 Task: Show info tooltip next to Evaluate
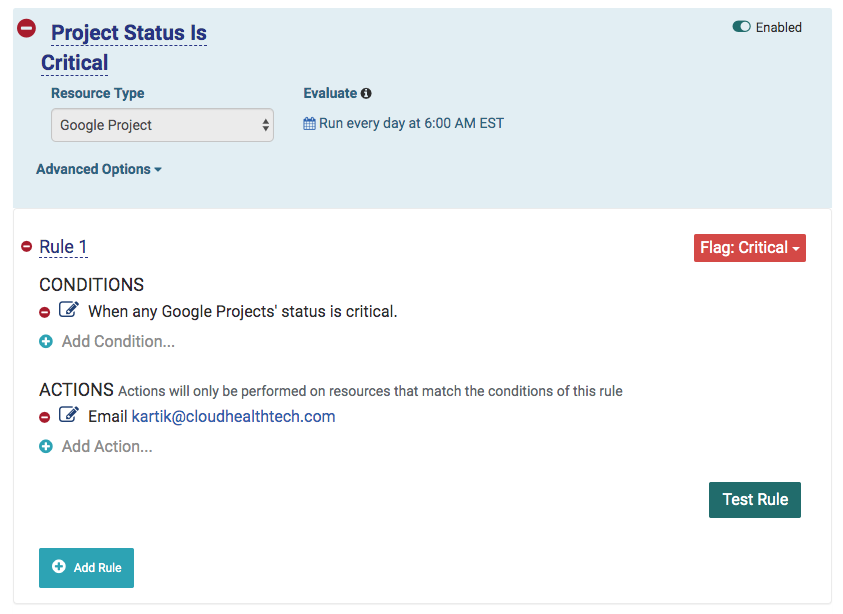pyautogui.click(x=366, y=93)
